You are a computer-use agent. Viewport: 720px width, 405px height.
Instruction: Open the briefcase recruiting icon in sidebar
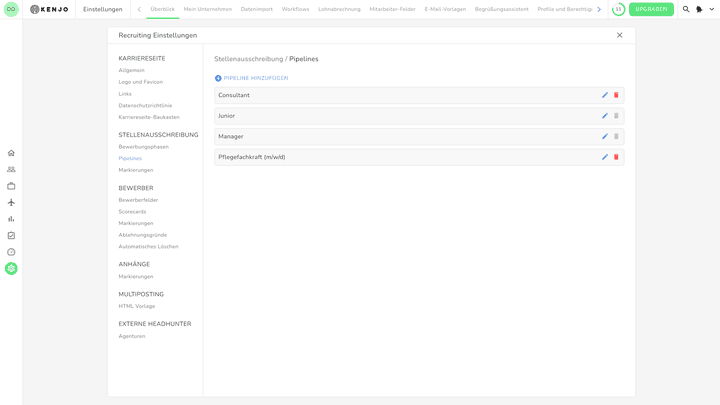[x=11, y=186]
